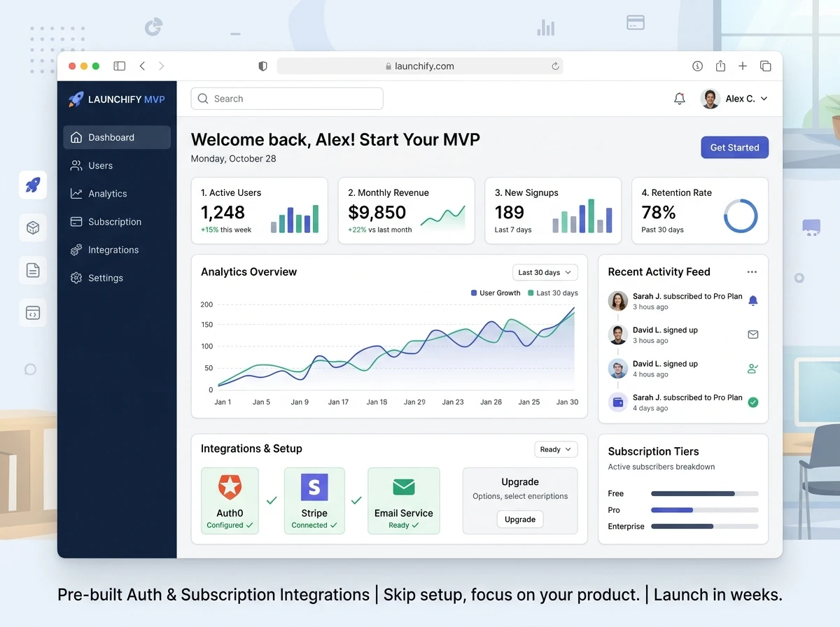840x627 pixels.
Task: Click the Active subscribers breakdown text
Action: tap(661, 467)
